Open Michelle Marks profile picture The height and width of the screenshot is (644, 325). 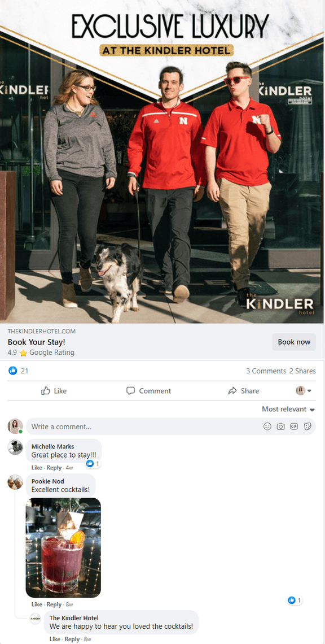tap(15, 447)
